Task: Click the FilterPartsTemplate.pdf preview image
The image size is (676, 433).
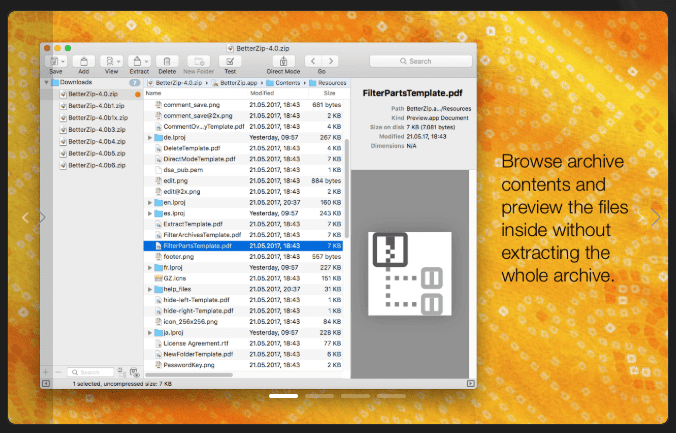Action: pyautogui.click(x=410, y=274)
